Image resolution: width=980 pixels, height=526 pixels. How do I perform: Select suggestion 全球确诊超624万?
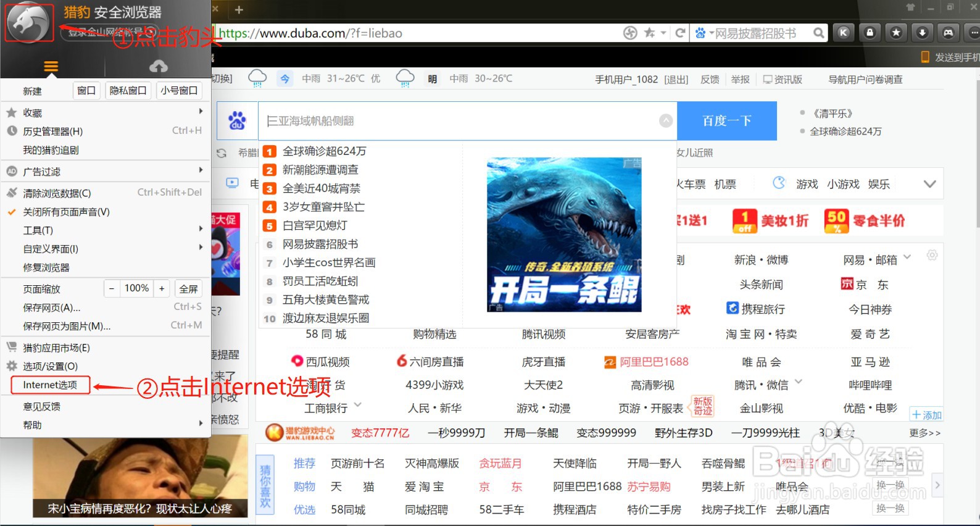[324, 151]
